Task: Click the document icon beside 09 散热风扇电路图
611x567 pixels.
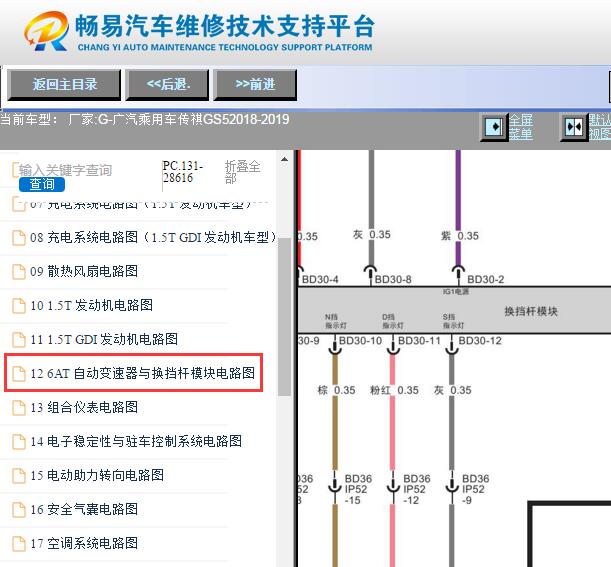Action: (19, 272)
